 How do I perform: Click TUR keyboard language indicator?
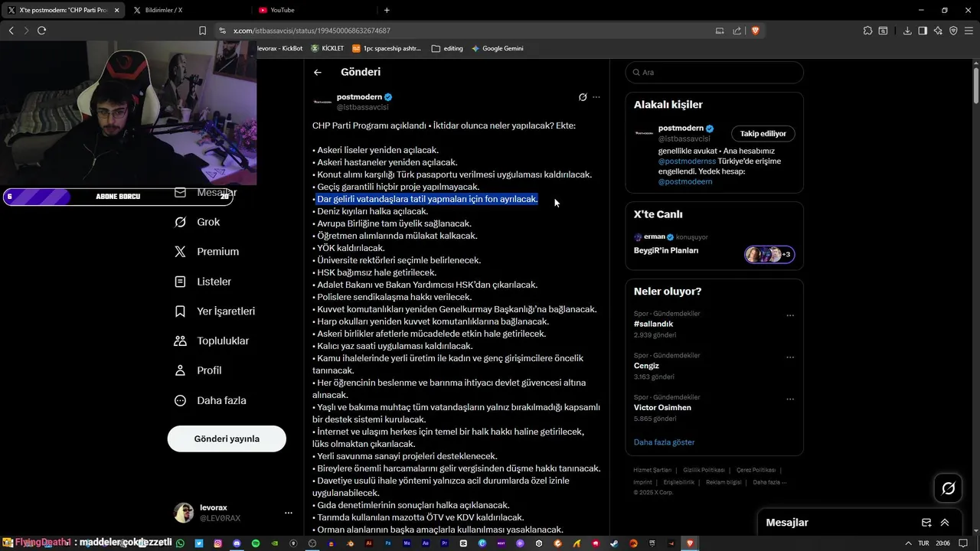coord(923,543)
